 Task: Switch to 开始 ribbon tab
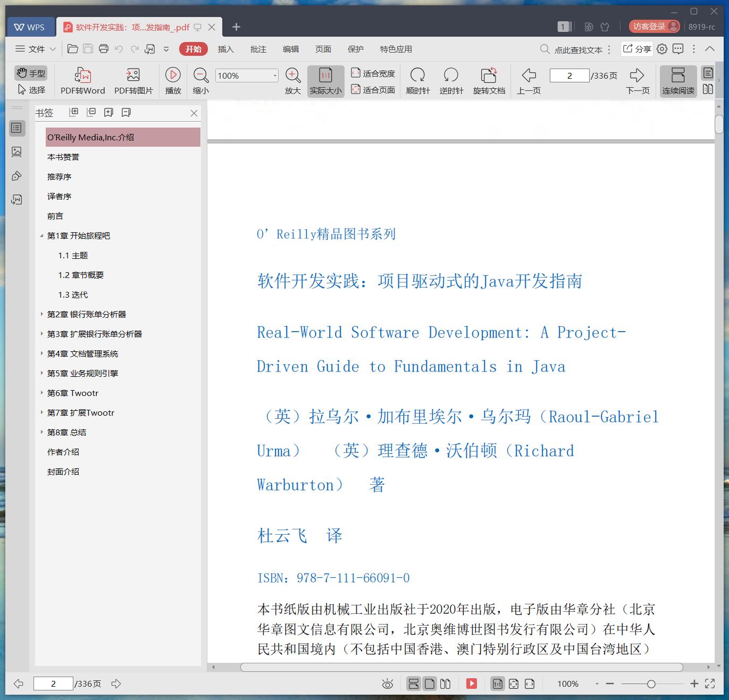pyautogui.click(x=193, y=49)
